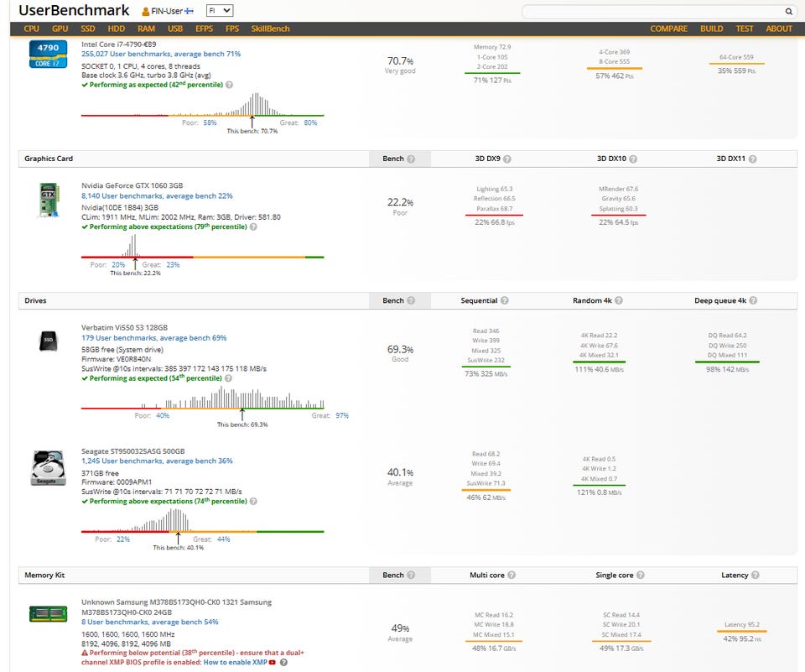Click the Sequential help icon
The image size is (805, 672).
coord(505,300)
